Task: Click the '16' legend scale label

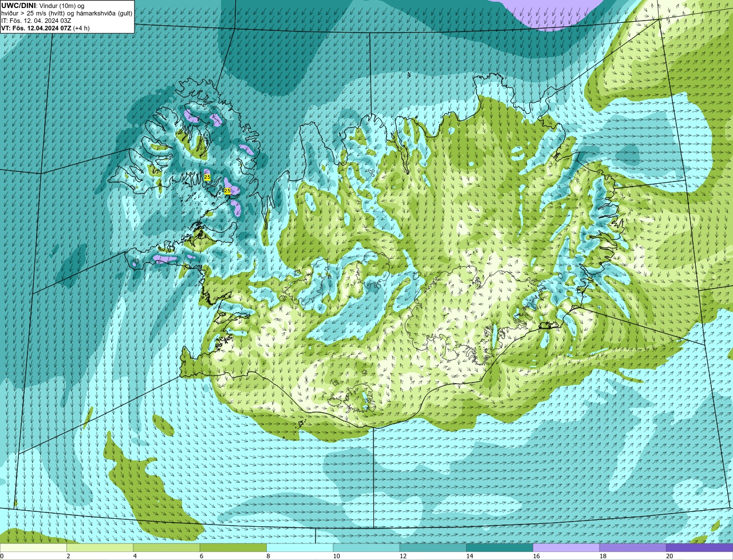Action: pos(535,556)
